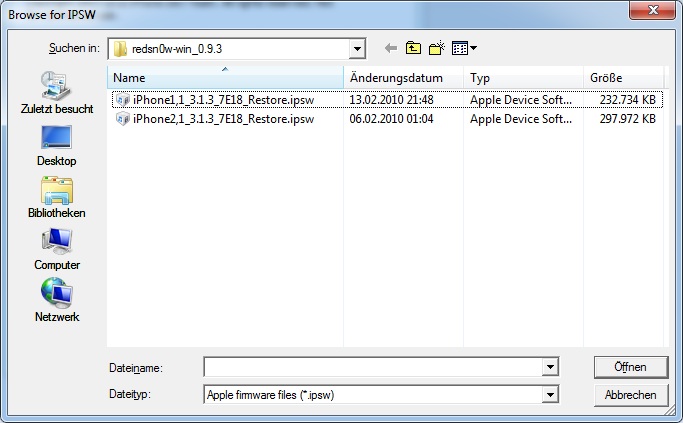Click the Back navigation arrow icon
This screenshot has height=423, width=683.
tap(391, 48)
